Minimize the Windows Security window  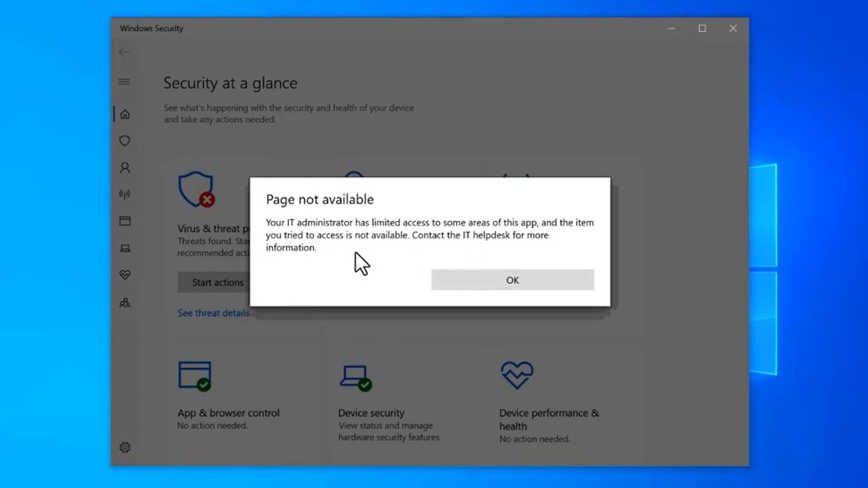click(671, 28)
